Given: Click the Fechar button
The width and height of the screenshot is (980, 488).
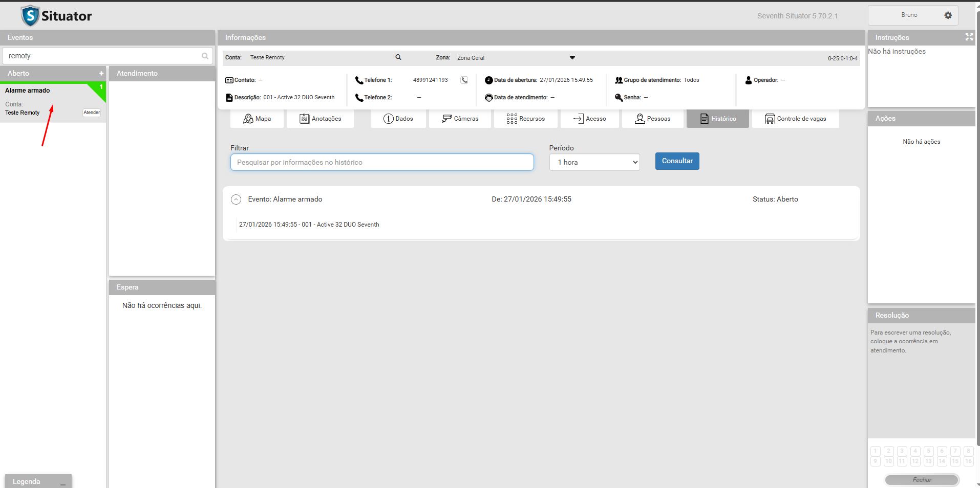Looking at the screenshot, I should 922,480.
